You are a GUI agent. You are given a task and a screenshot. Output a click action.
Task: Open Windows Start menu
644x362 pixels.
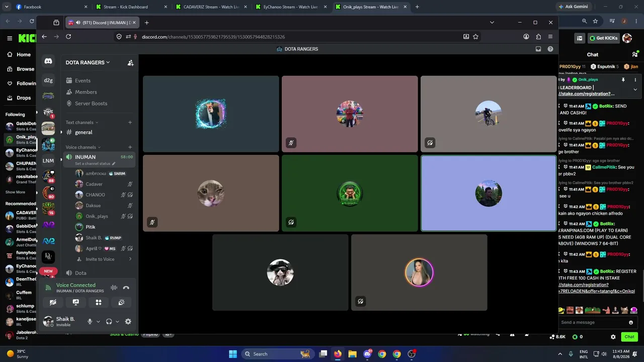click(x=233, y=354)
